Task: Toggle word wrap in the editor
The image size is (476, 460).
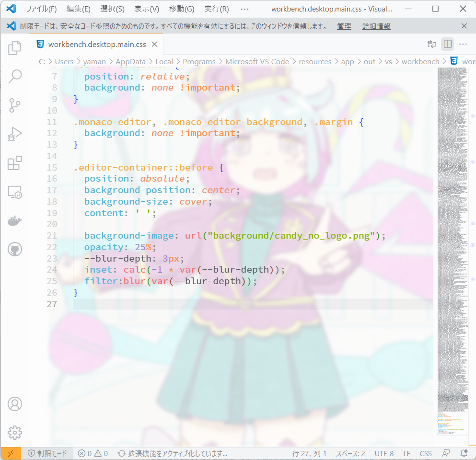Action: click(431, 44)
